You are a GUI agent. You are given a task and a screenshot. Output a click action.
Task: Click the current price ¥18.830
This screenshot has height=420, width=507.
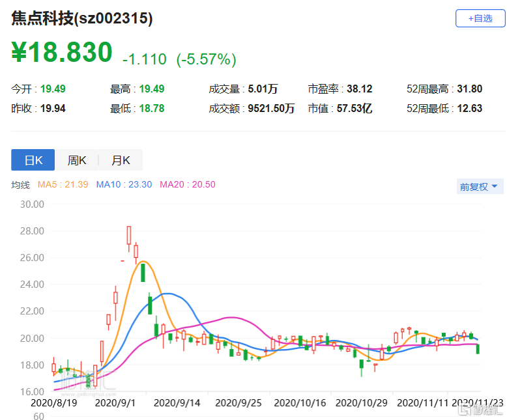63,53
